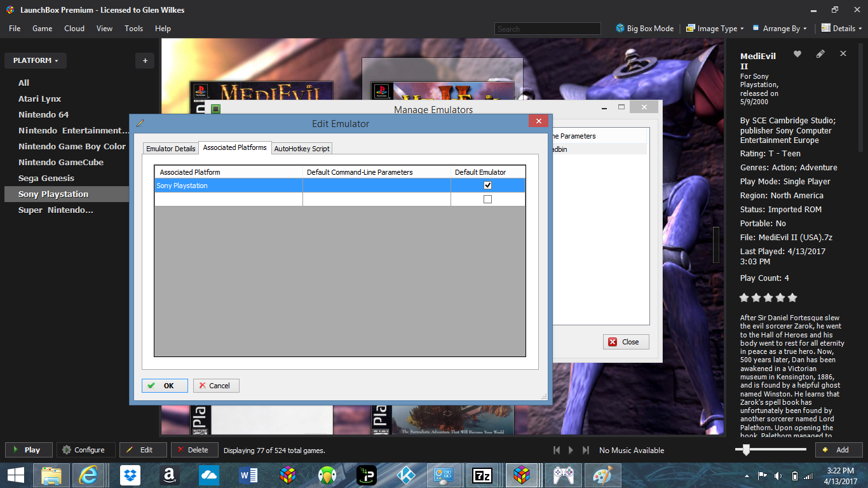This screenshot has width=868, height=488.
Task: Click the pencil edit icon in details panel
Action: coord(820,54)
